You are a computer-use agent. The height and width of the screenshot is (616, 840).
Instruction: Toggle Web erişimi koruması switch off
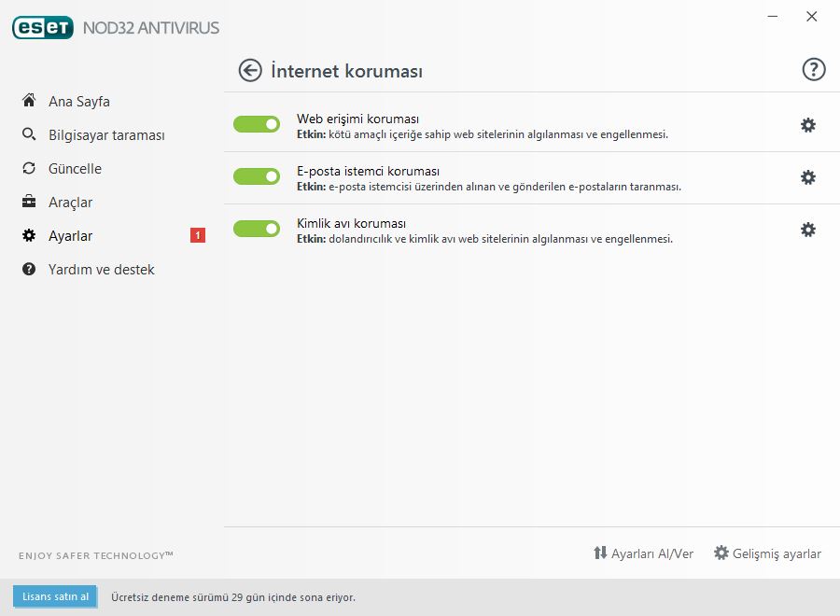tap(257, 124)
